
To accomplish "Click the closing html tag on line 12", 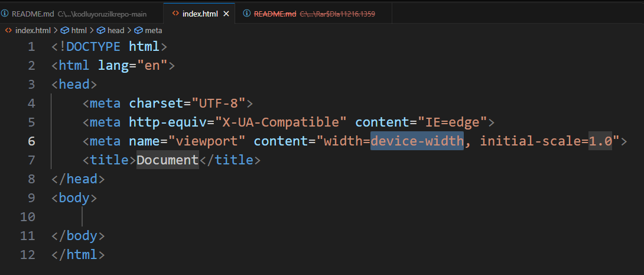I will click(x=79, y=254).
